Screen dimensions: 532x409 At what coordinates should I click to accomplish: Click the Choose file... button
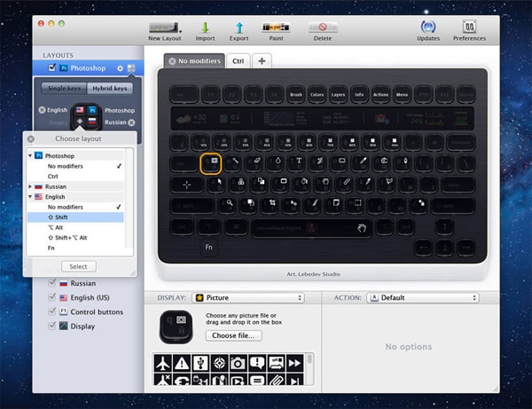[233, 336]
